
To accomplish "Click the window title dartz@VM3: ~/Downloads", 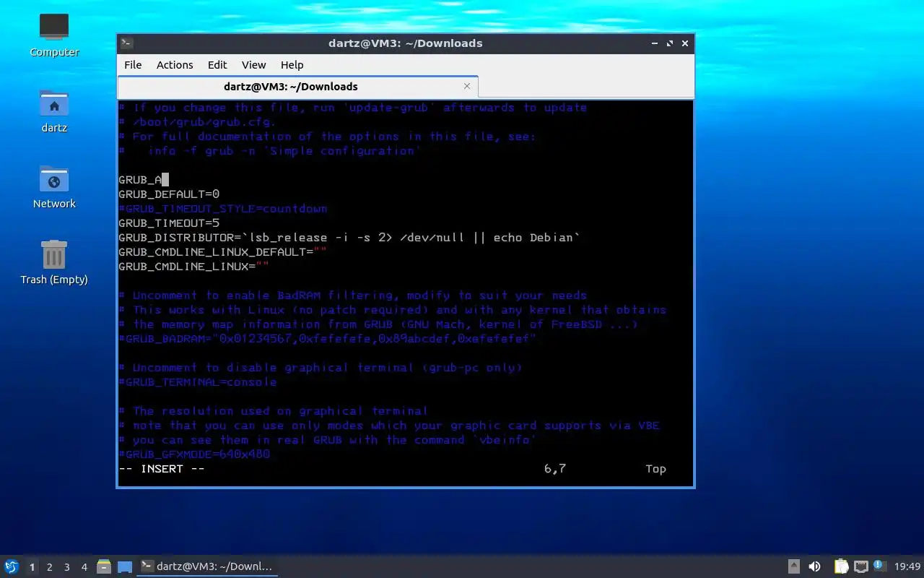I will (405, 43).
